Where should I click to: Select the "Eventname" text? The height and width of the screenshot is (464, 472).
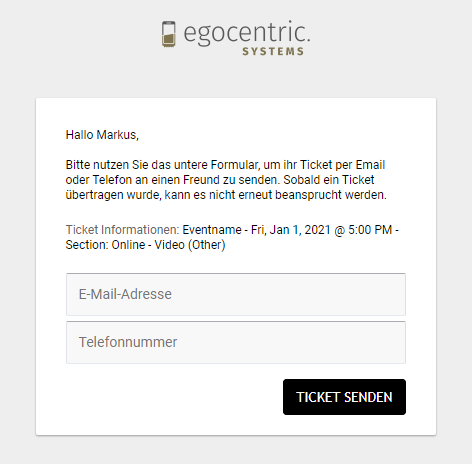pos(212,230)
